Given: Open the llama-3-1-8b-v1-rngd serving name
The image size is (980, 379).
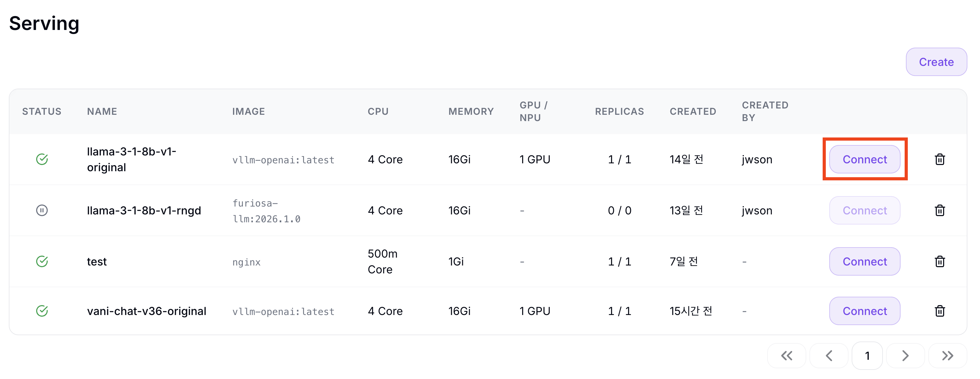Looking at the screenshot, I should tap(144, 210).
